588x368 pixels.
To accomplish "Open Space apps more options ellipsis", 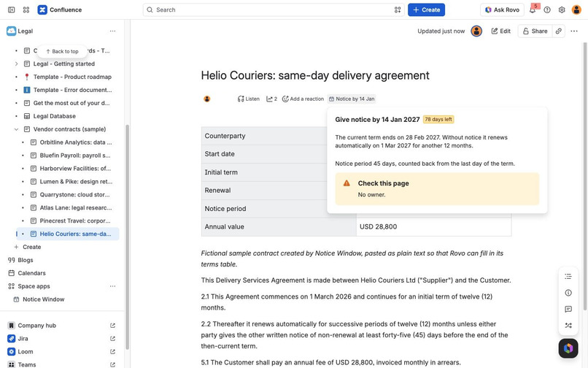I will tap(112, 286).
